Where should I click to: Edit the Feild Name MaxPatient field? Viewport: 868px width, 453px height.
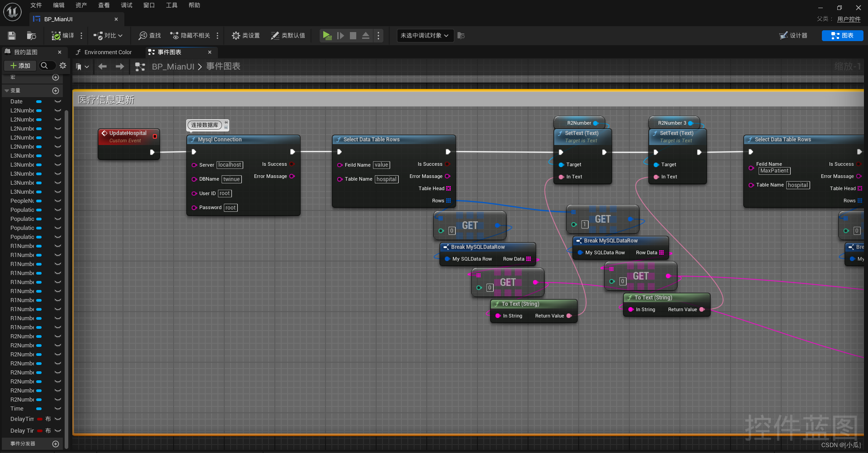coord(774,171)
